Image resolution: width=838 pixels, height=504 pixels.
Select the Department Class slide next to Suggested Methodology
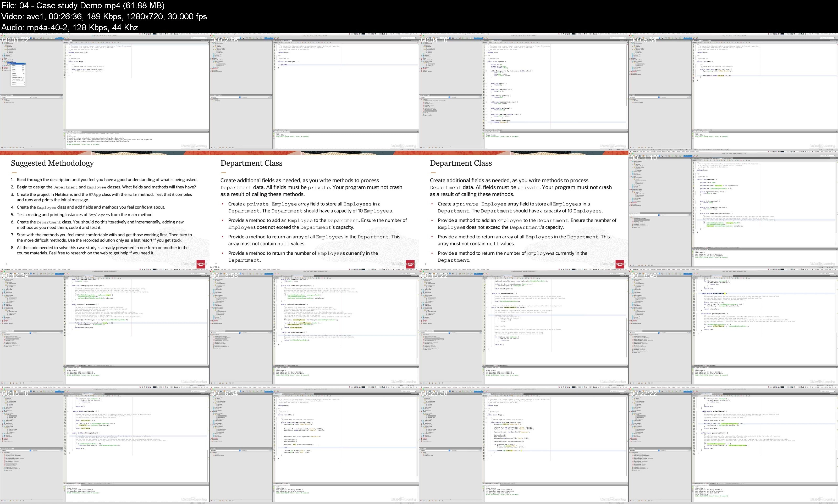[314, 210]
